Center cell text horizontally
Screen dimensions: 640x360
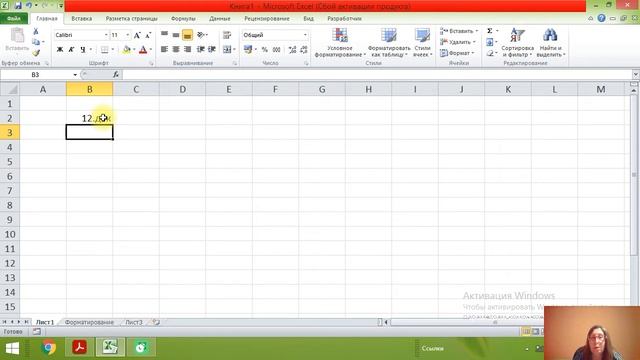(x=176, y=50)
